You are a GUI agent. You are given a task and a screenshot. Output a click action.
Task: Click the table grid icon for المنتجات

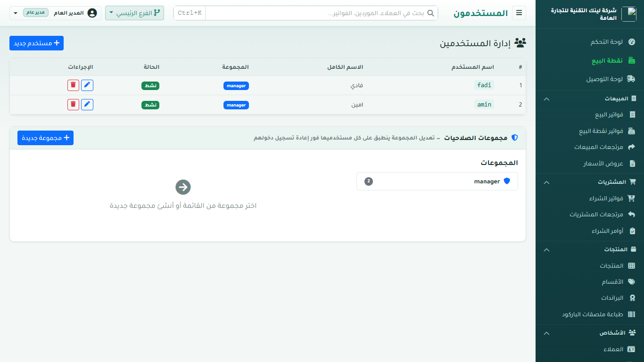[x=632, y=266]
